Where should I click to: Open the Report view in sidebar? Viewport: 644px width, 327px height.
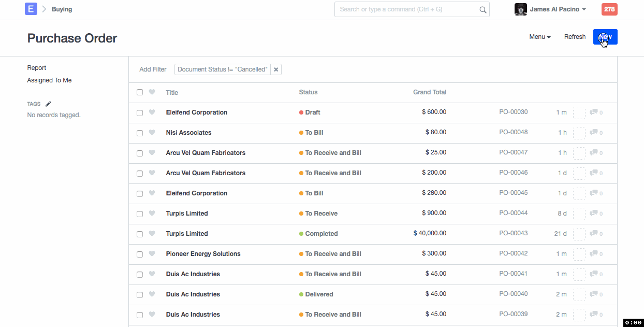pos(37,68)
